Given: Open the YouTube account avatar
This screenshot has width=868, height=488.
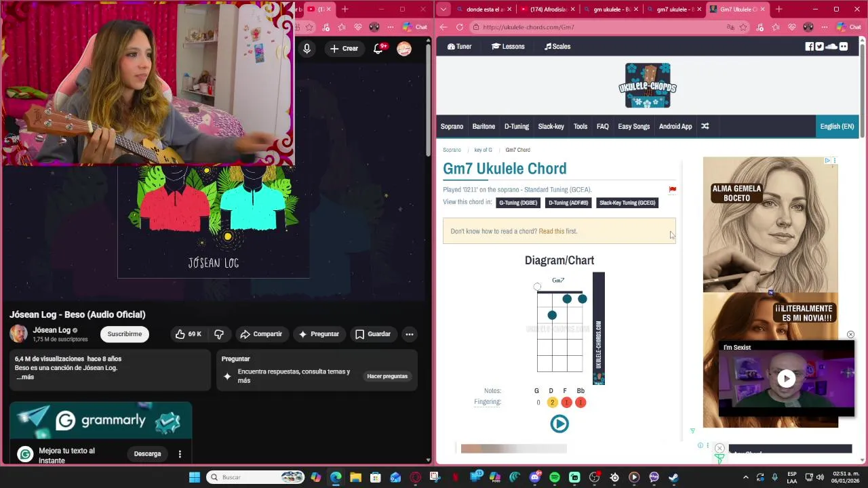Looking at the screenshot, I should (x=404, y=49).
